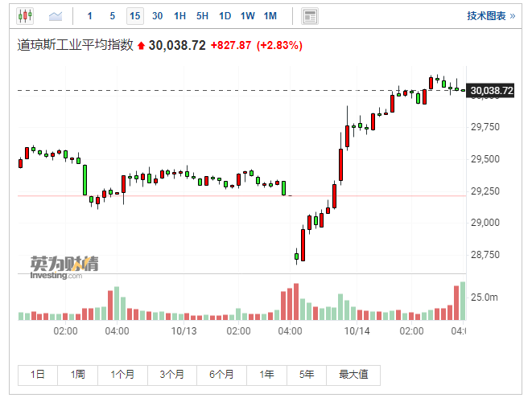Switch to the 1个月 range tab
Screen dimensions: 532x402
(123, 375)
